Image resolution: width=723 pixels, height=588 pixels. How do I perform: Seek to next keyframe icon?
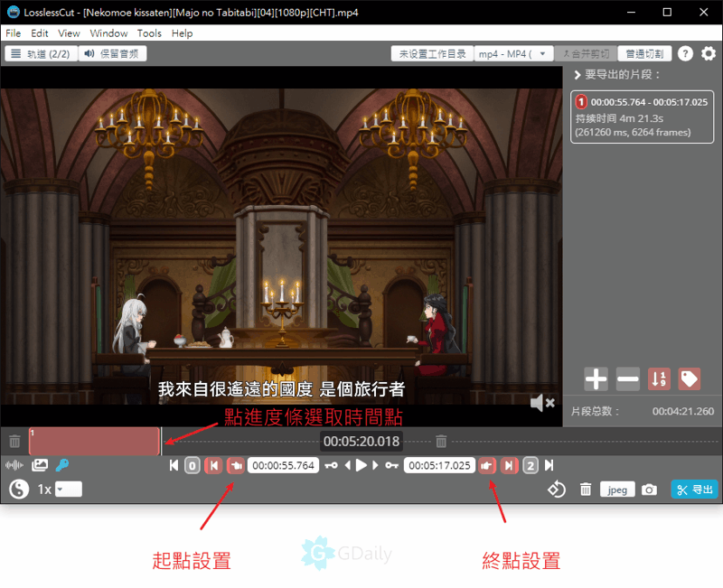392,465
